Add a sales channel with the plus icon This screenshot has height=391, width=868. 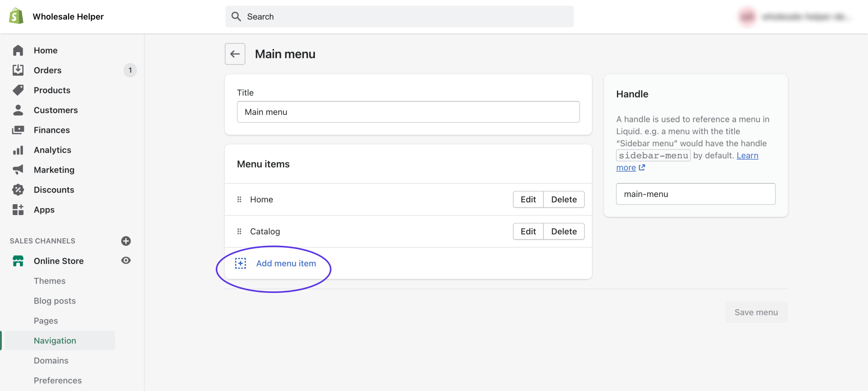click(x=125, y=241)
